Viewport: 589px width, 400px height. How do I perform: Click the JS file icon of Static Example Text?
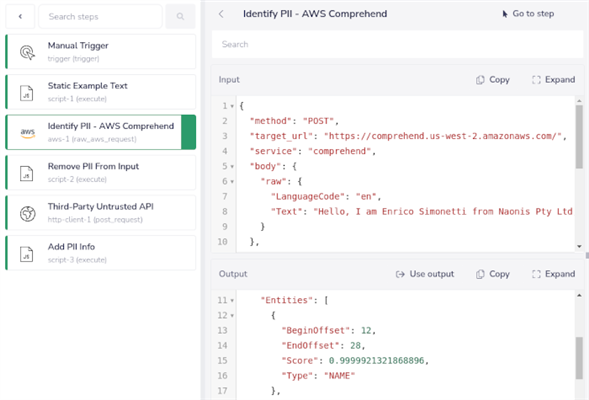pos(27,92)
